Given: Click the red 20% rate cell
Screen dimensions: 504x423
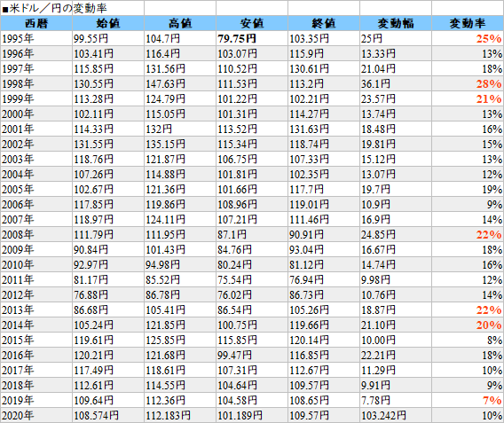Looking at the screenshot, I should point(489,325).
